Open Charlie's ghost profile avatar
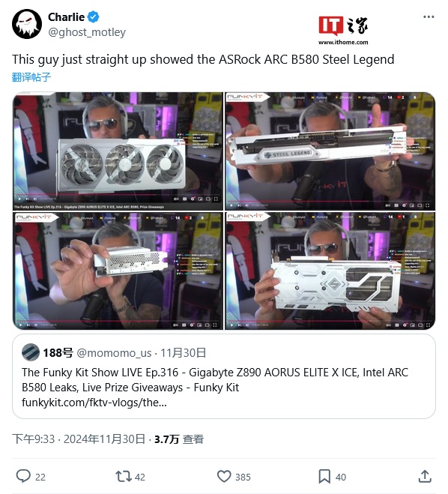The width and height of the screenshot is (448, 494). (x=27, y=24)
